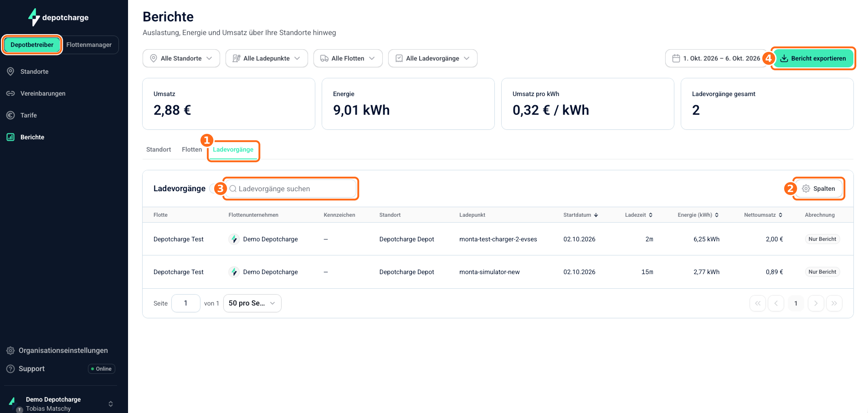Switch to the Ladevorgänge tab
This screenshot has height=413, width=868.
click(233, 149)
